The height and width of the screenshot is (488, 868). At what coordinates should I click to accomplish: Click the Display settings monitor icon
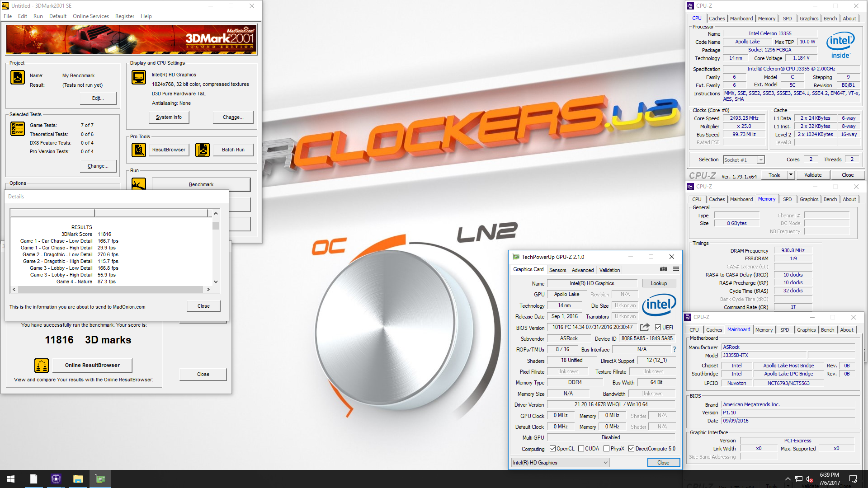139,77
